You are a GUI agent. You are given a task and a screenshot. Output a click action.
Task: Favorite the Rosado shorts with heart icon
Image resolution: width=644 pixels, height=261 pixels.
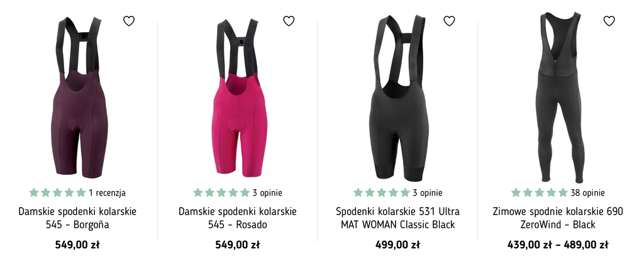pos(289,21)
